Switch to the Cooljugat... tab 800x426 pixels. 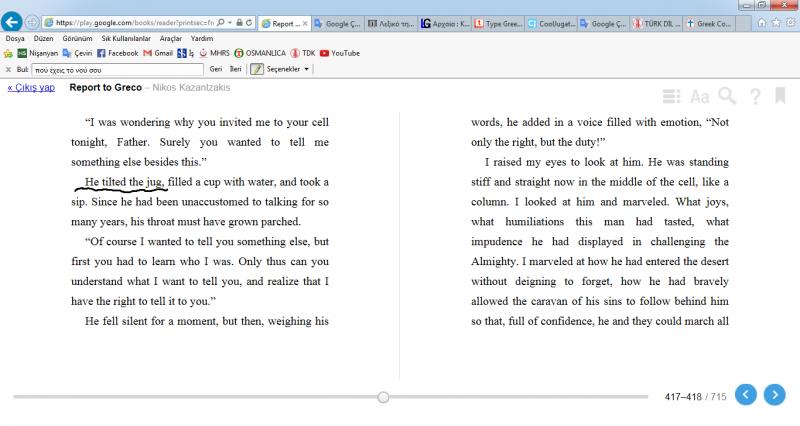pyautogui.click(x=552, y=23)
